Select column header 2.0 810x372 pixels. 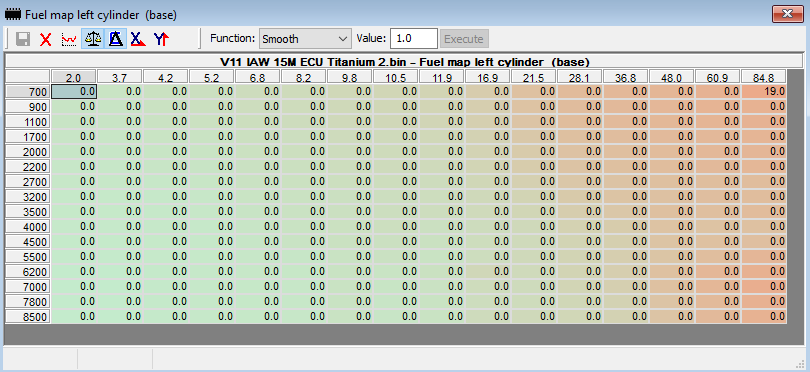tap(73, 77)
